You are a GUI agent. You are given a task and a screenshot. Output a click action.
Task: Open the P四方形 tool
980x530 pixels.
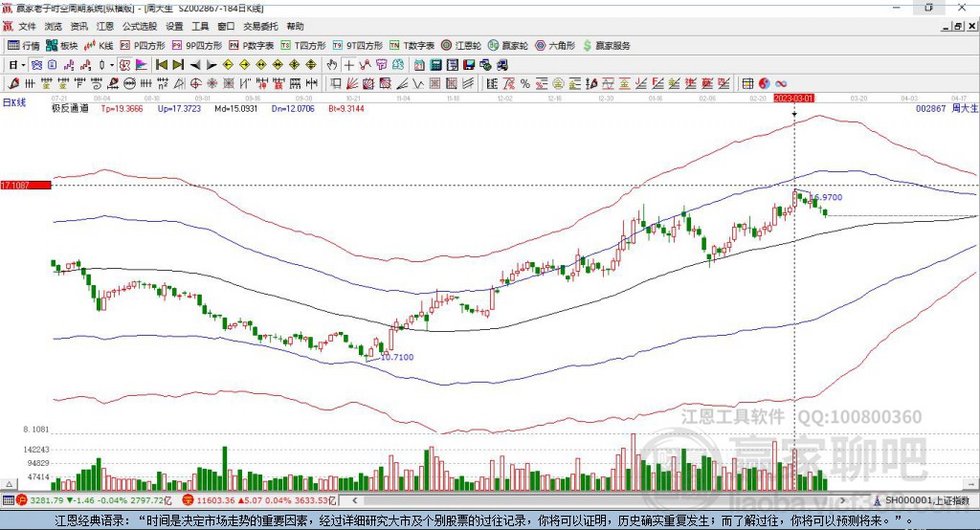[143, 46]
